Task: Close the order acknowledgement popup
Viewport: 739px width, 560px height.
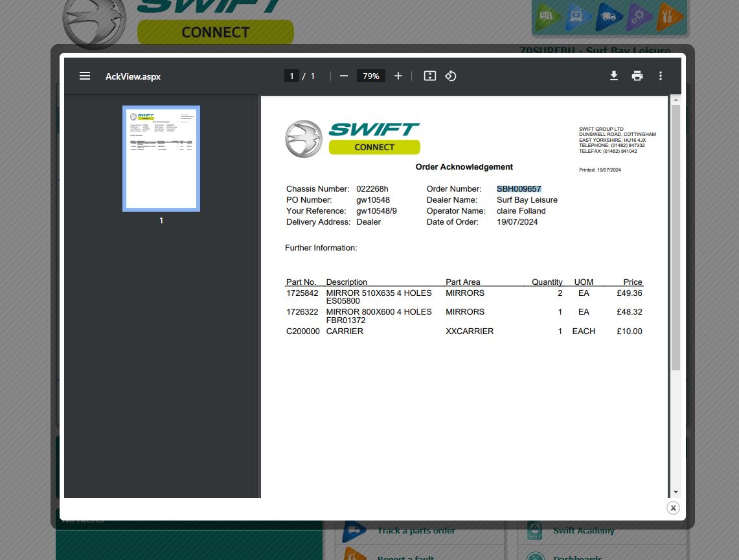Action: (673, 508)
